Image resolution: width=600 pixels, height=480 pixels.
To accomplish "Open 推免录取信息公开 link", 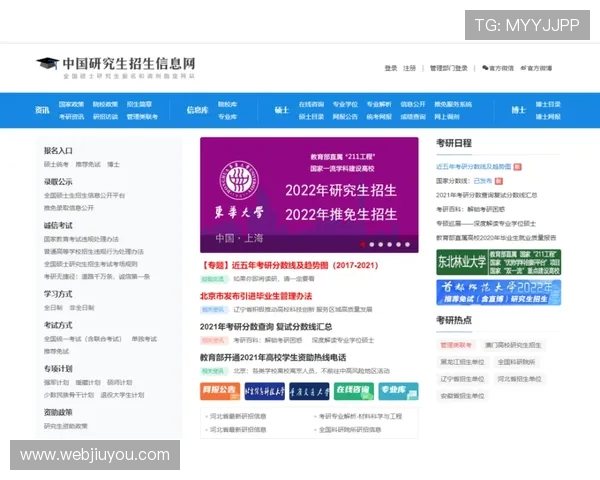I will 68,208.
